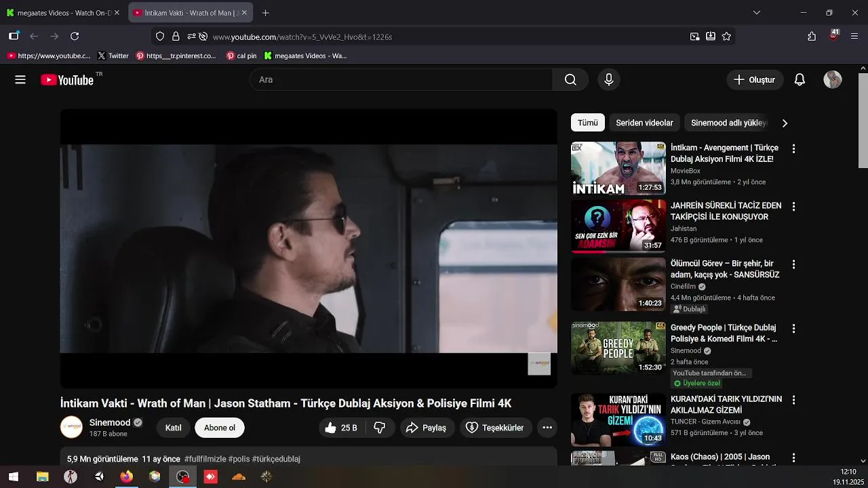Click the #türkçedublaj hashtag
This screenshot has width=868, height=488.
[276, 459]
